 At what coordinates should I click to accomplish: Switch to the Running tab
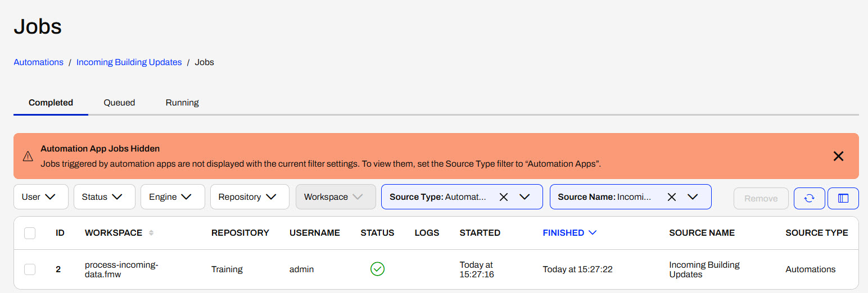pyautogui.click(x=182, y=103)
